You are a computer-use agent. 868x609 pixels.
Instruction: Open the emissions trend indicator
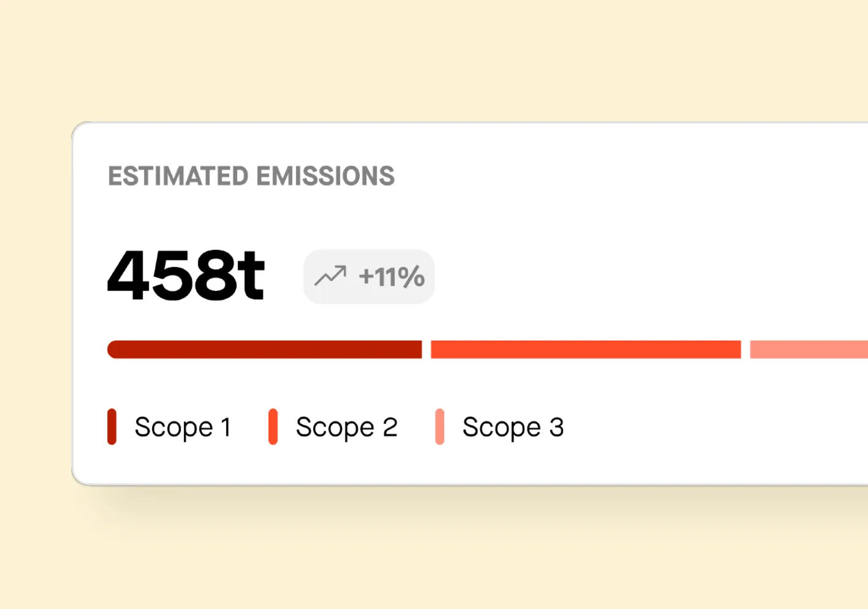tap(368, 276)
